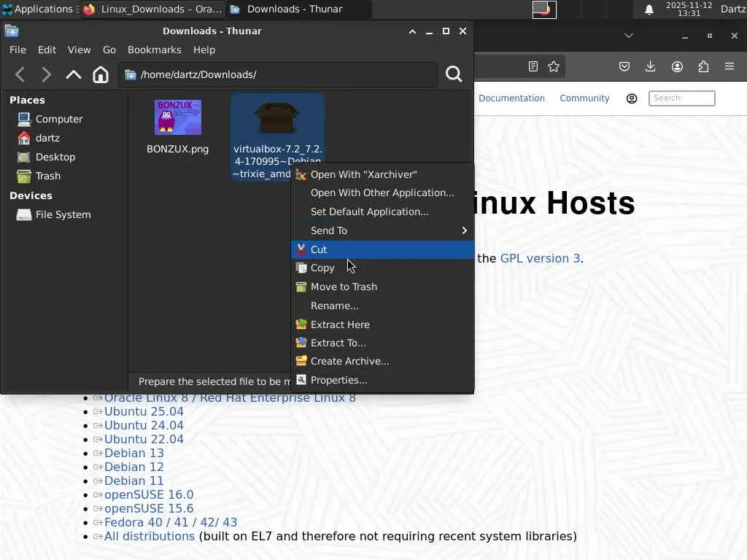Viewport: 747px width, 560px height.
Task: Open Thunar File menu
Action: tap(18, 50)
